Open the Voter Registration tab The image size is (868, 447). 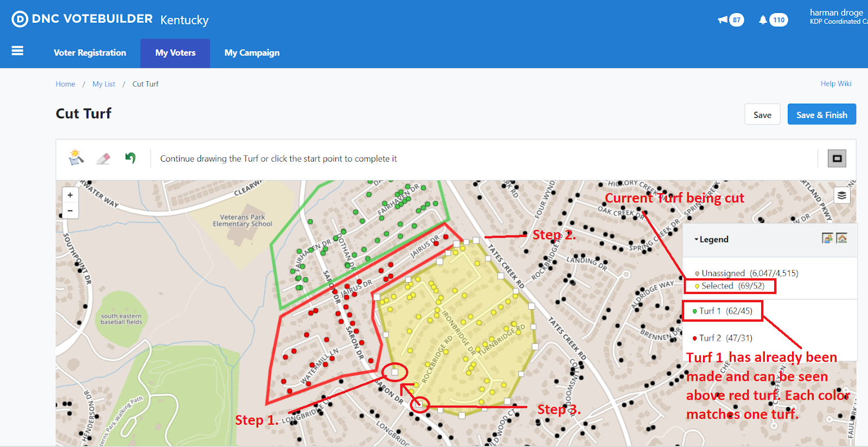(x=90, y=53)
